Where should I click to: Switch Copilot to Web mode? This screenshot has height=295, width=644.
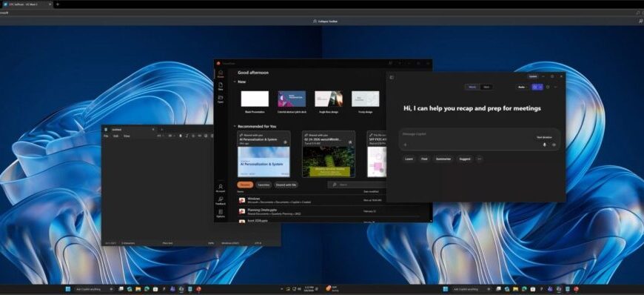click(486, 87)
